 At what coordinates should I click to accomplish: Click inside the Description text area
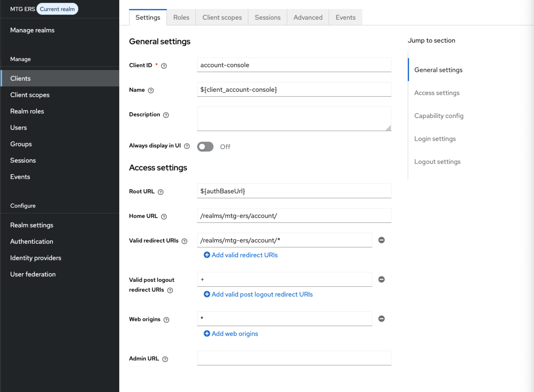tap(294, 119)
